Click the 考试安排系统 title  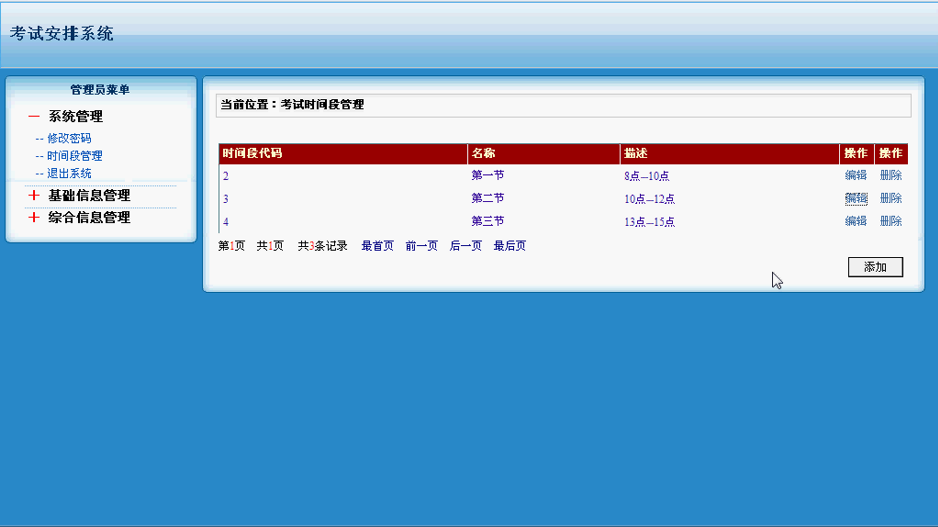coord(62,33)
